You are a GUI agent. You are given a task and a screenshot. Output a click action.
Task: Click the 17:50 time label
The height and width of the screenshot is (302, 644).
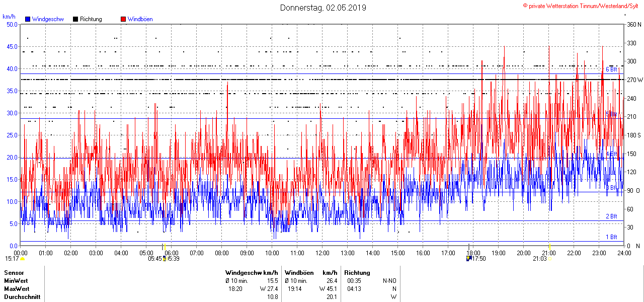[479, 258]
